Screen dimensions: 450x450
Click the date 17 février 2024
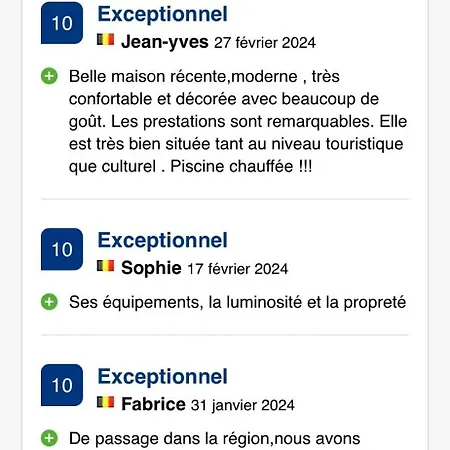click(x=238, y=269)
